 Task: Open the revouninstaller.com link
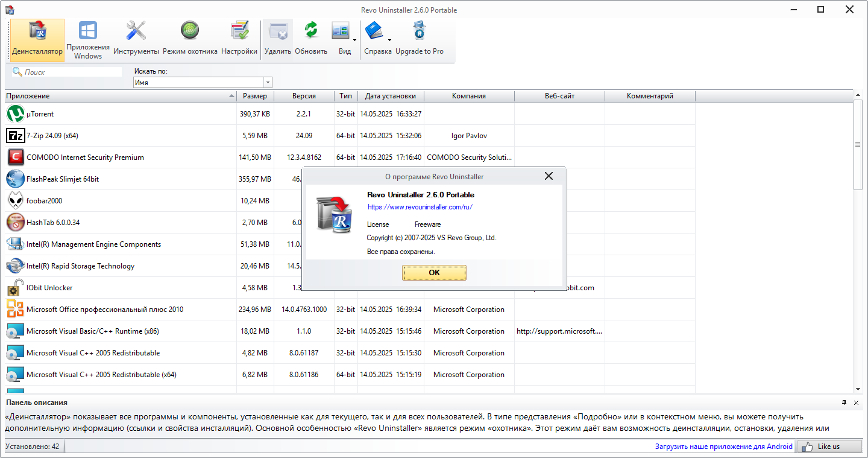coord(420,207)
